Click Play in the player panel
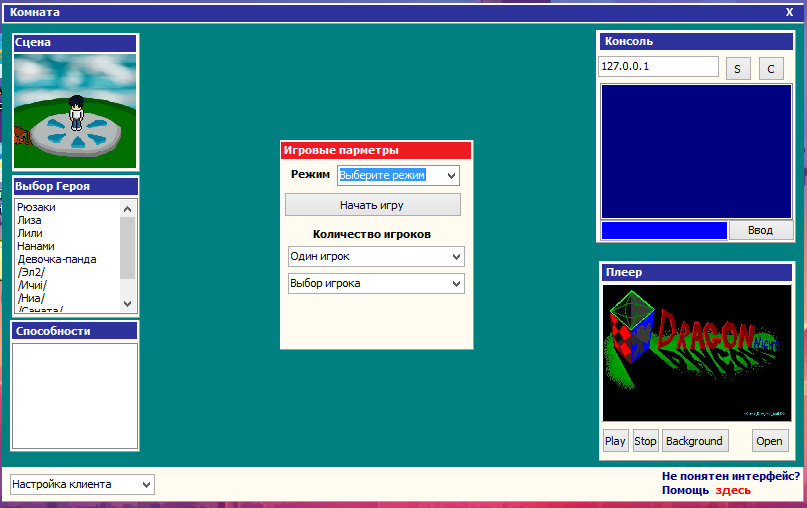Viewport: 807px width, 508px height. coord(616,441)
